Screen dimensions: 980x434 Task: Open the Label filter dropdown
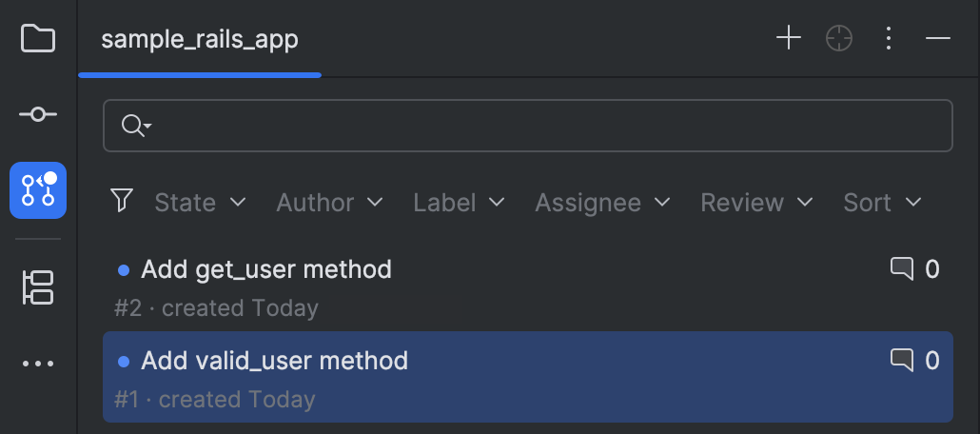pyautogui.click(x=459, y=203)
